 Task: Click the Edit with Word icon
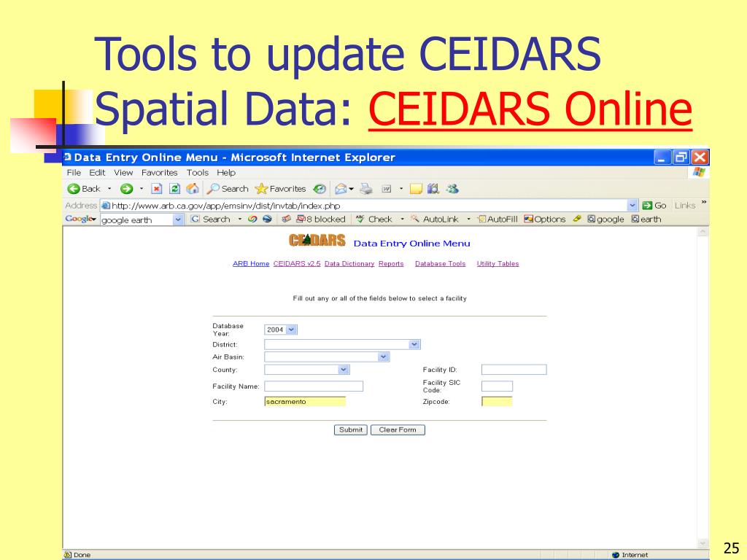(387, 189)
